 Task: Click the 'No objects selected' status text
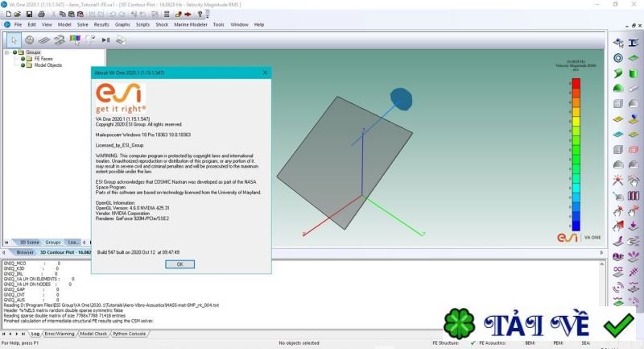tap(299, 343)
